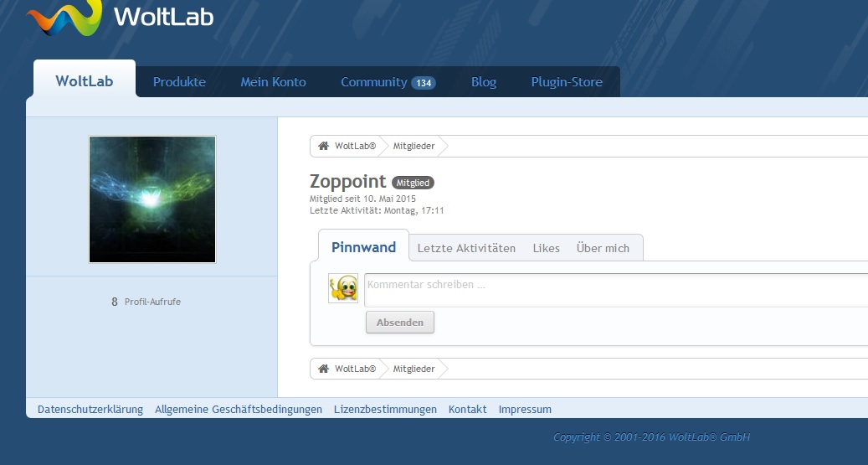The height and width of the screenshot is (465, 868).
Task: Open the WoltLab main tab
Action: 84,81
